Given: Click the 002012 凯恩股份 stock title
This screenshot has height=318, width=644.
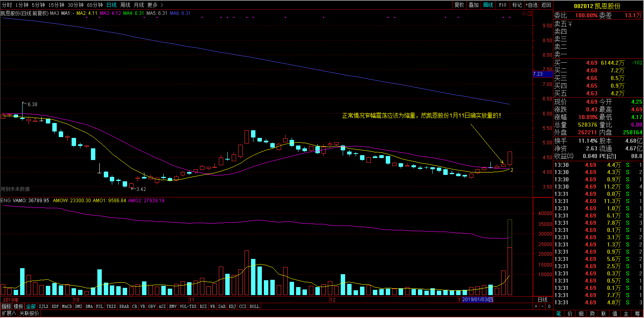Looking at the screenshot, I should click(597, 6).
